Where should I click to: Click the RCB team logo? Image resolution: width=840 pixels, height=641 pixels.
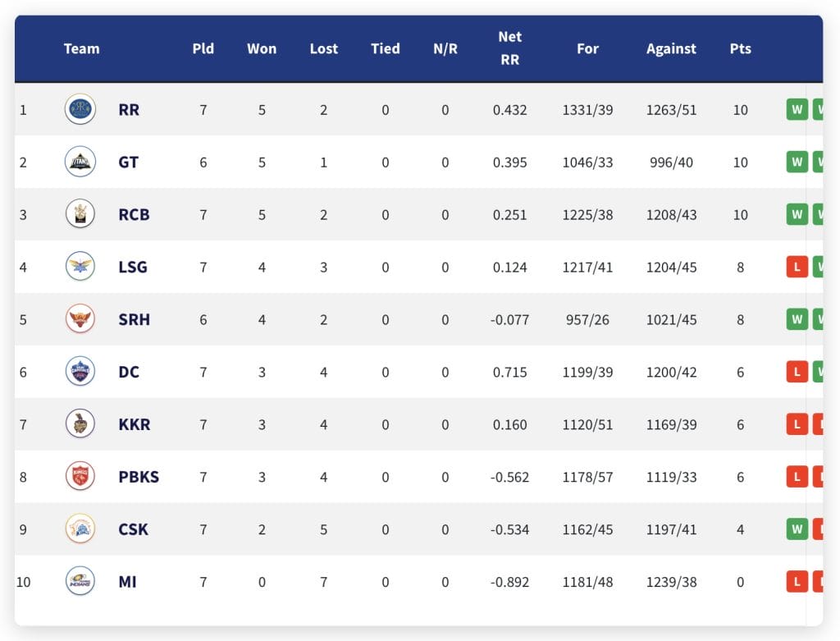(x=80, y=214)
